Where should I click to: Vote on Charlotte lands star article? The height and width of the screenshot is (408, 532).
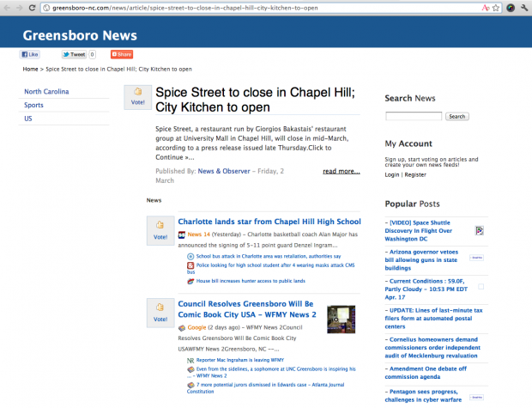point(160,231)
